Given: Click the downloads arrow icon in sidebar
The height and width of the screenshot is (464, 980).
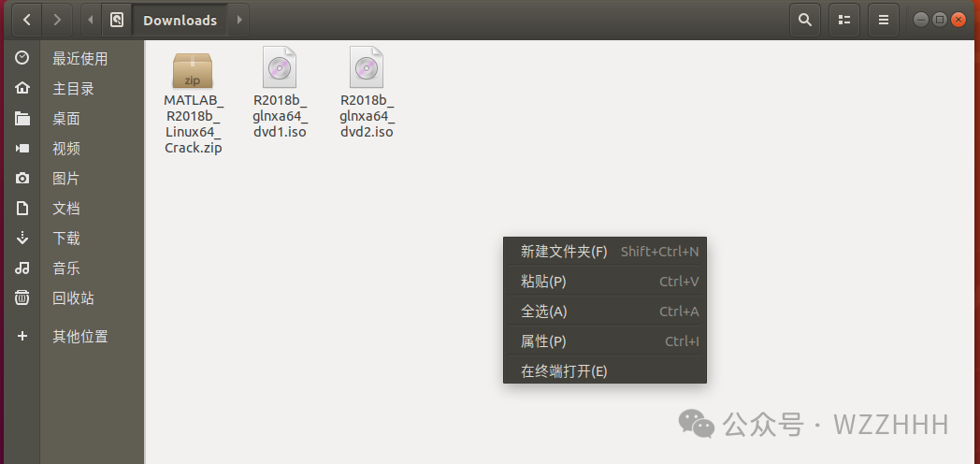Looking at the screenshot, I should coord(22,238).
